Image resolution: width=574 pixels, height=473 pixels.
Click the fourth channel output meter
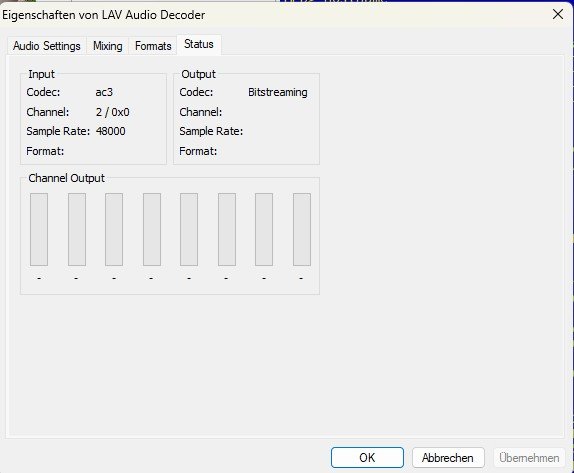[x=152, y=230]
